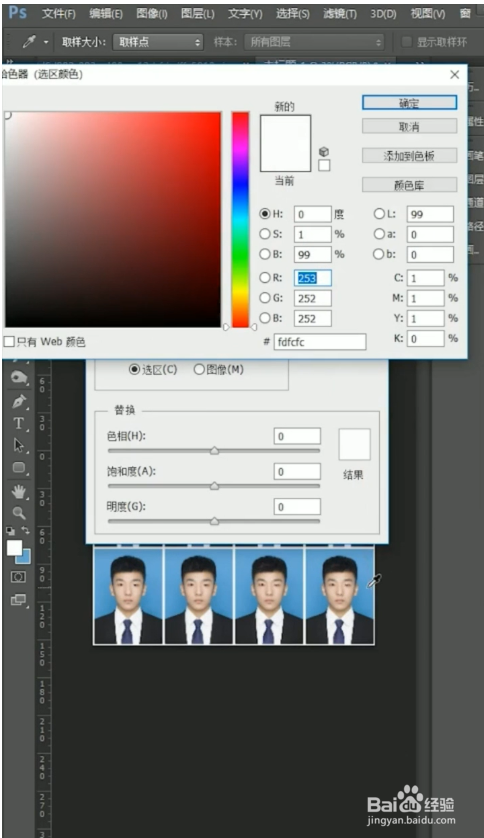This screenshot has height=838, width=484.
Task: Click the 明度(G) slider handle
Action: pyautogui.click(x=214, y=521)
